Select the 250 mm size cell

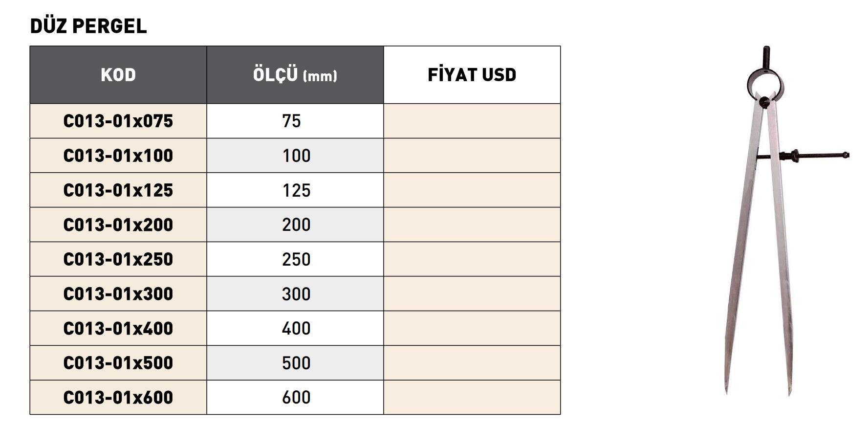click(x=296, y=259)
